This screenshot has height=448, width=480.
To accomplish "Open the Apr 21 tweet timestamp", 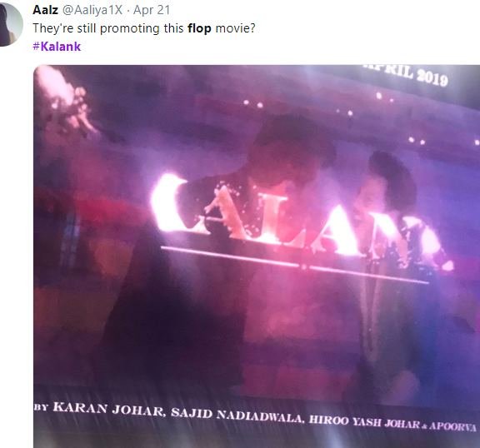I will click(152, 10).
